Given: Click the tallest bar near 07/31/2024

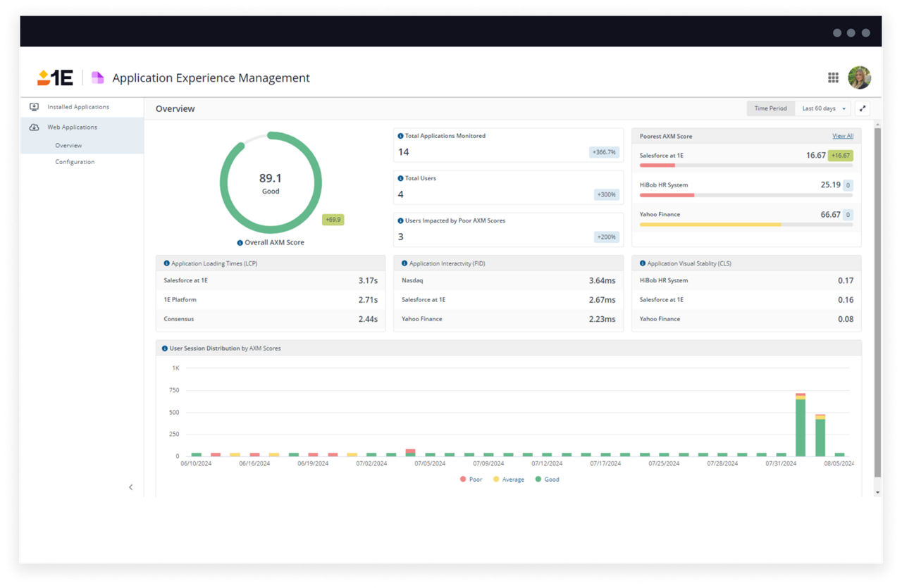Looking at the screenshot, I should (801, 425).
